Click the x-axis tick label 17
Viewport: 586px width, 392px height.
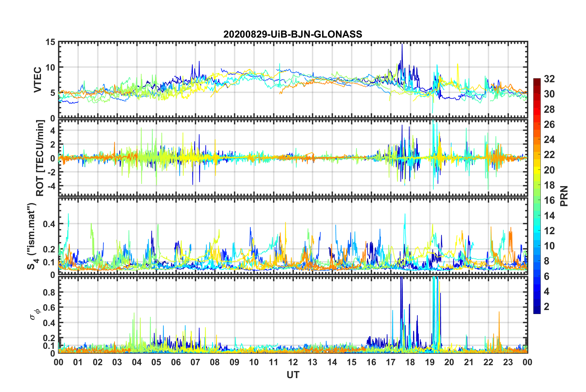(x=391, y=362)
